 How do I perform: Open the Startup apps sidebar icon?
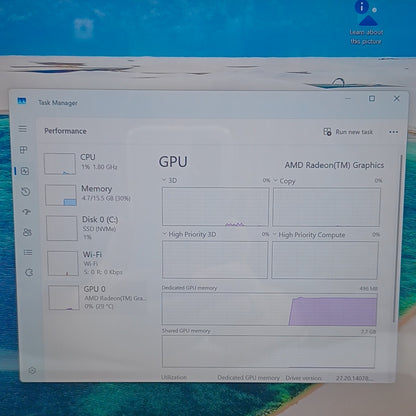click(27, 212)
